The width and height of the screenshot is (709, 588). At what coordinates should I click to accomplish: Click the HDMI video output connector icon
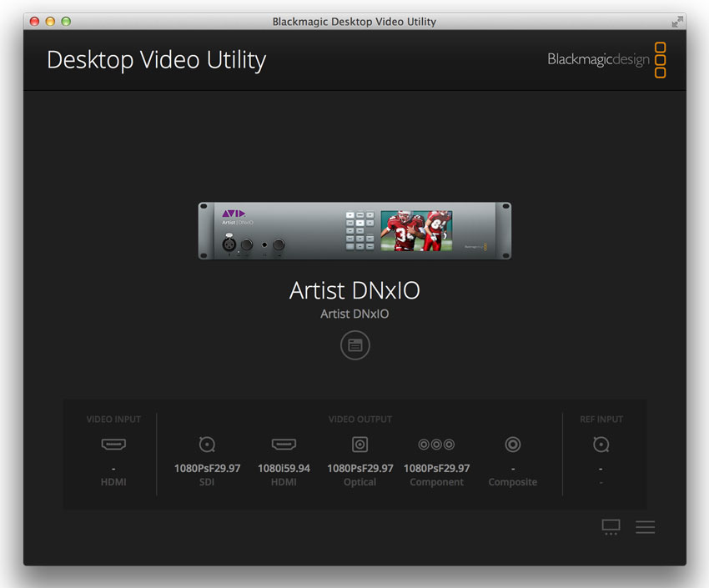point(284,445)
